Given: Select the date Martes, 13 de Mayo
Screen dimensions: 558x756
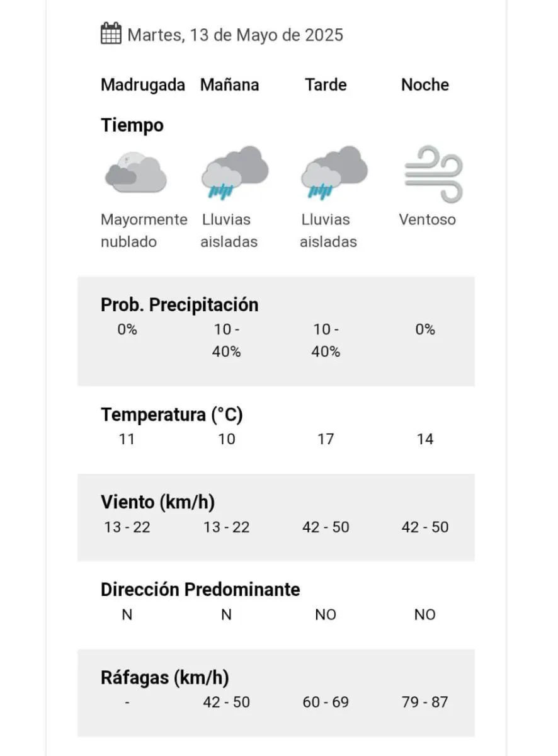Looking at the screenshot, I should (235, 35).
